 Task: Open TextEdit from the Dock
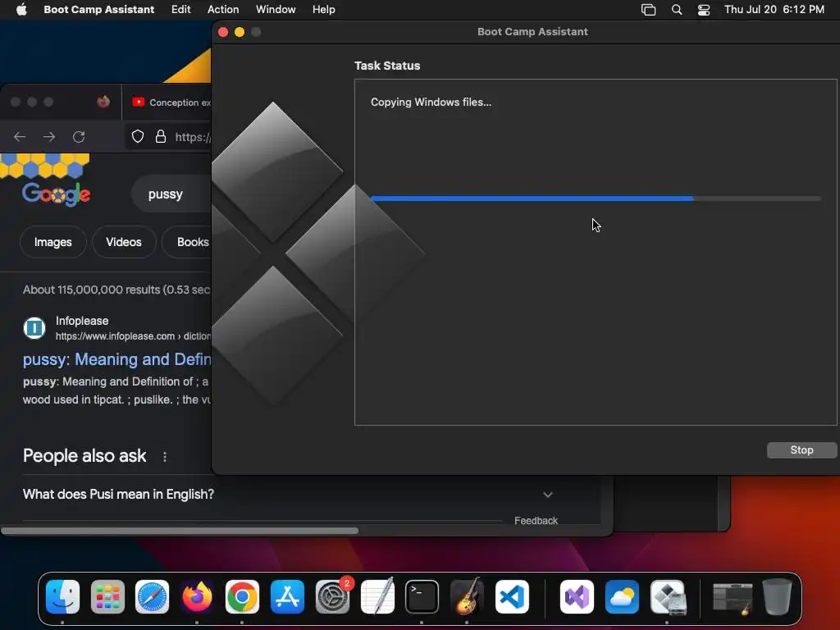(377, 596)
